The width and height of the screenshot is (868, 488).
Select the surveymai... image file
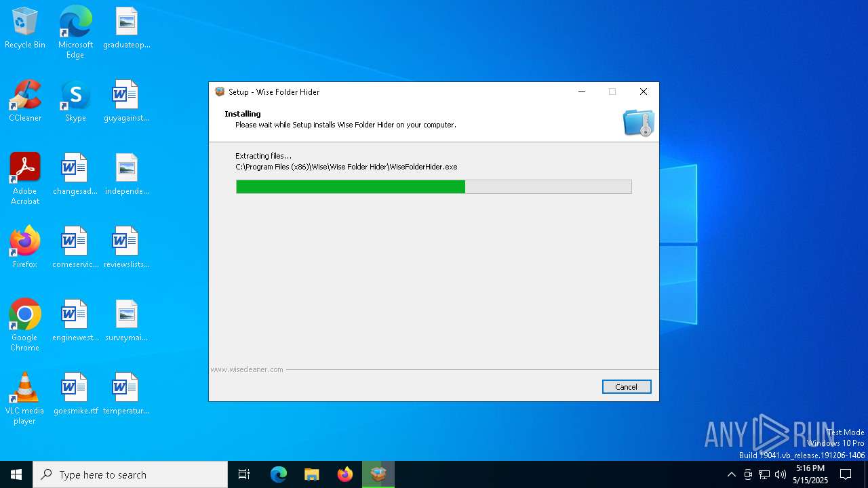pyautogui.click(x=127, y=321)
